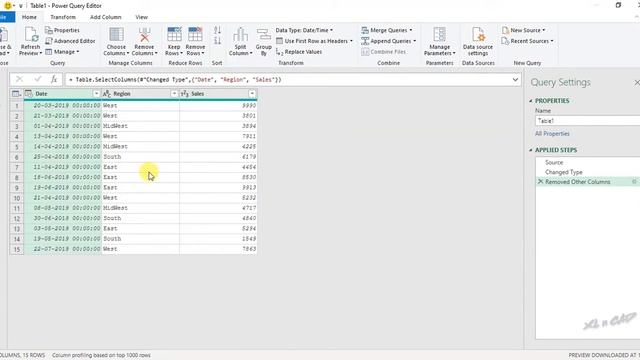Click the Keep Rows icon
640x360 pixels.
pyautogui.click(x=174, y=35)
